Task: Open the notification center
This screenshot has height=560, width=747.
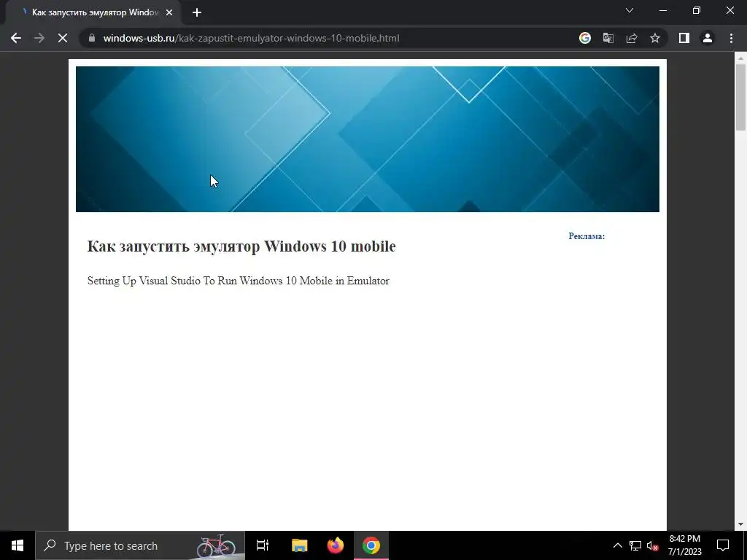Action: coord(723,545)
